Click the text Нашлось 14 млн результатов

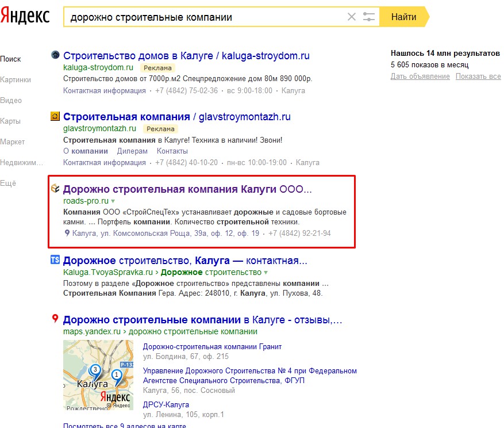(445, 53)
